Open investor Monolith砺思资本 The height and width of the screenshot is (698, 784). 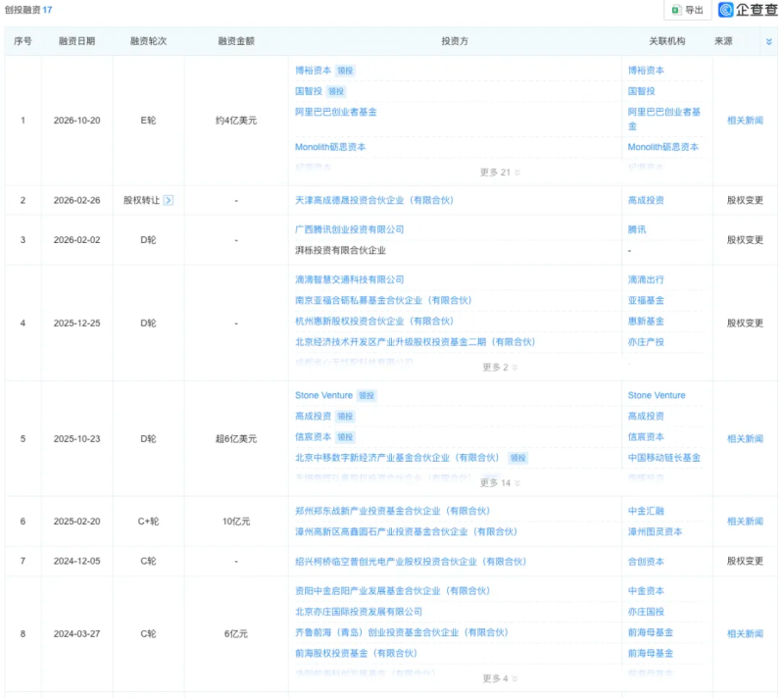[330, 147]
